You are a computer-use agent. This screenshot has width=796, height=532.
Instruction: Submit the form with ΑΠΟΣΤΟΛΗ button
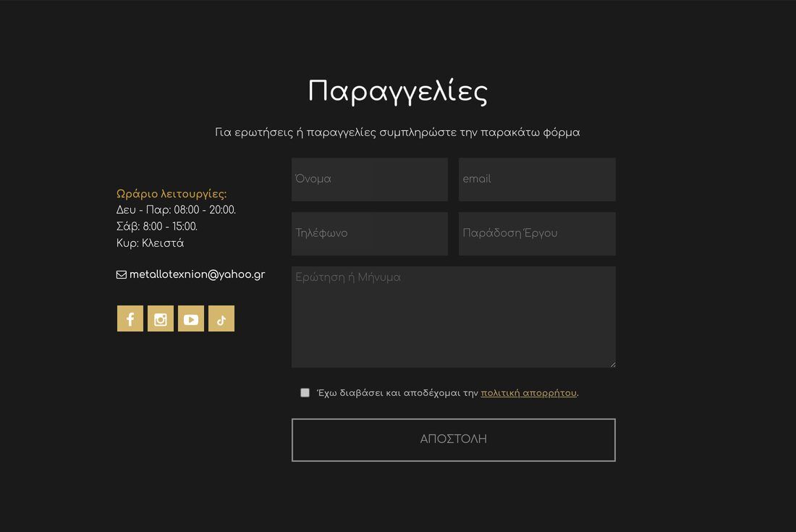(453, 439)
